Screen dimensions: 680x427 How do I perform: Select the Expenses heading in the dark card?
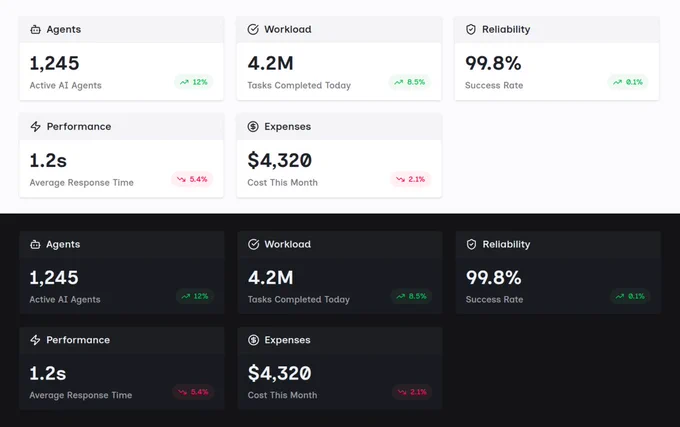(x=288, y=340)
